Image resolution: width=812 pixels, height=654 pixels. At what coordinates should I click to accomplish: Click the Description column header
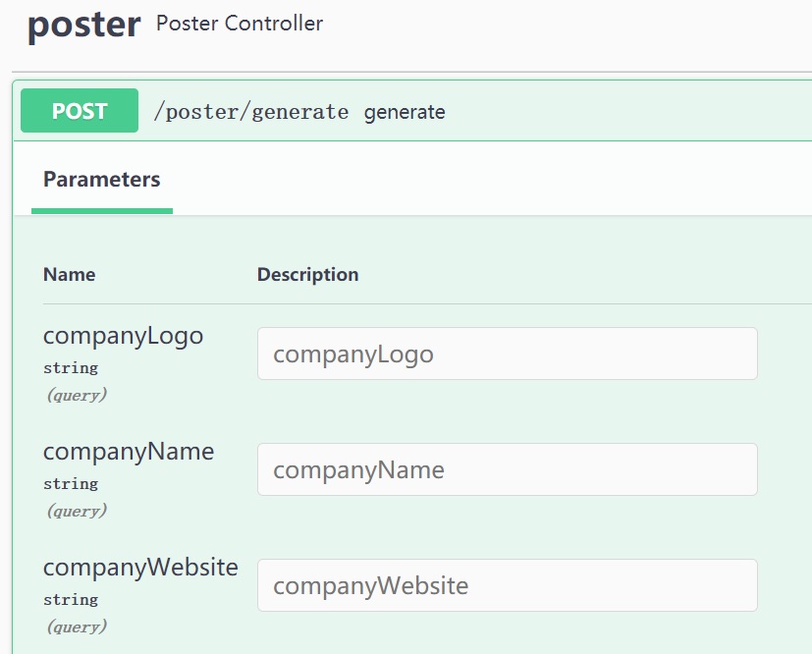(307, 274)
